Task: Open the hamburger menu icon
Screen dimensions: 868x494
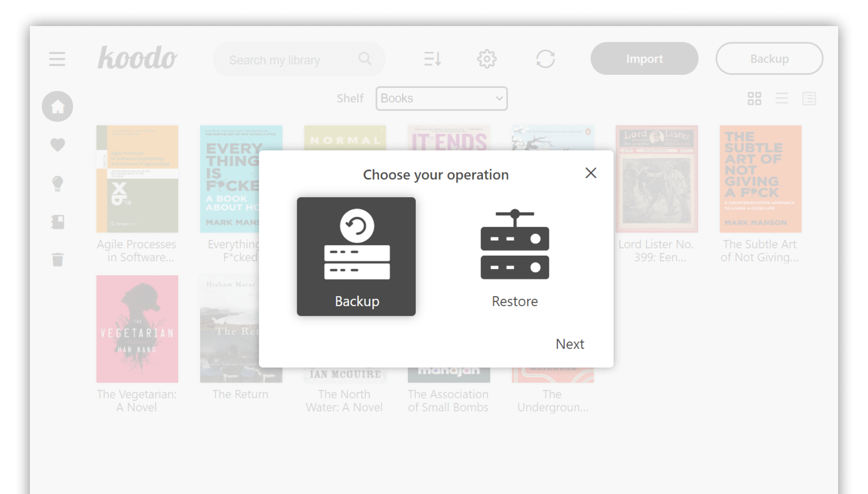Action: [57, 59]
